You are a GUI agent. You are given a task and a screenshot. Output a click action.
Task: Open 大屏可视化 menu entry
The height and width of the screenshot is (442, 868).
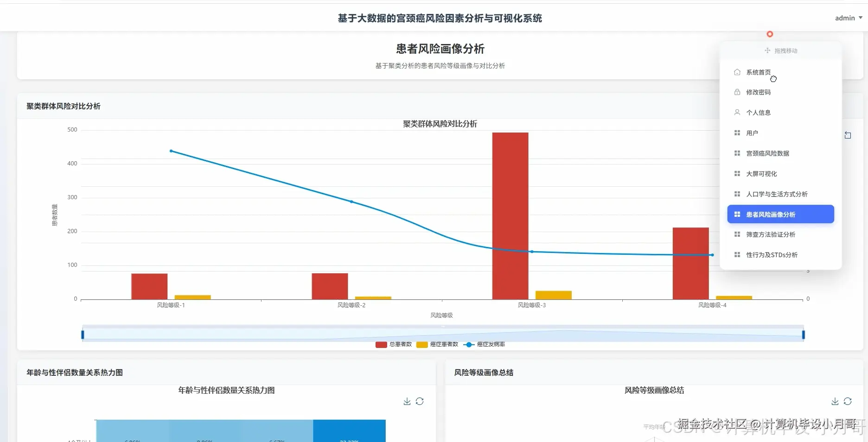[x=780, y=174]
